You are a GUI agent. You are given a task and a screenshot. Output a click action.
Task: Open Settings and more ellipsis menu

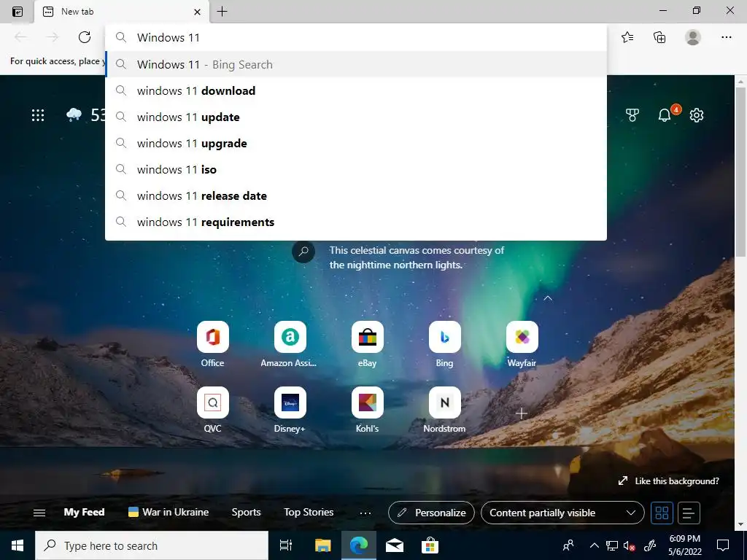pos(726,37)
